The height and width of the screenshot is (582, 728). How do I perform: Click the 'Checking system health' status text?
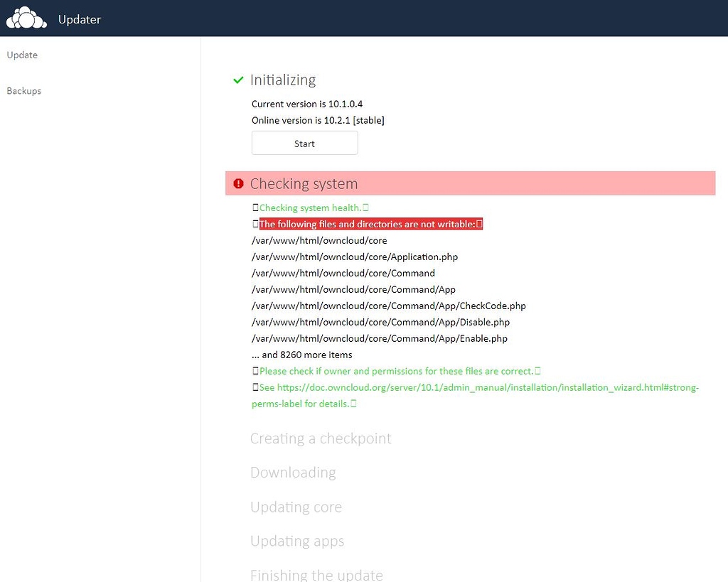click(x=309, y=208)
